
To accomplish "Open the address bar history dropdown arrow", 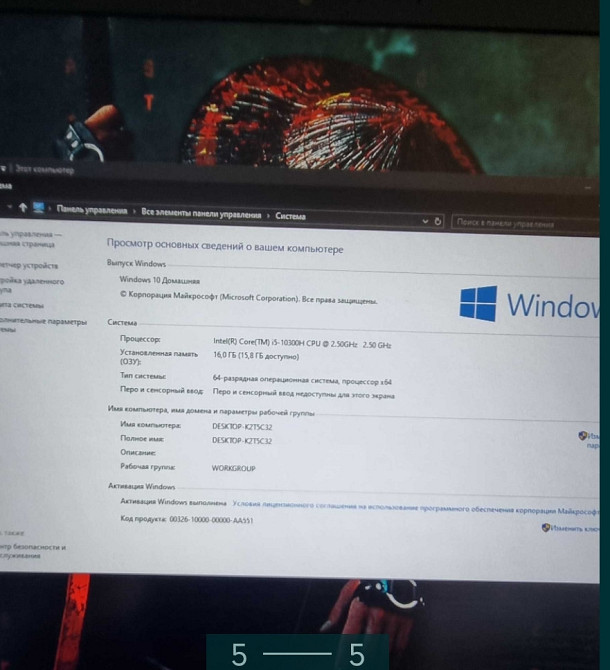I will [425, 221].
